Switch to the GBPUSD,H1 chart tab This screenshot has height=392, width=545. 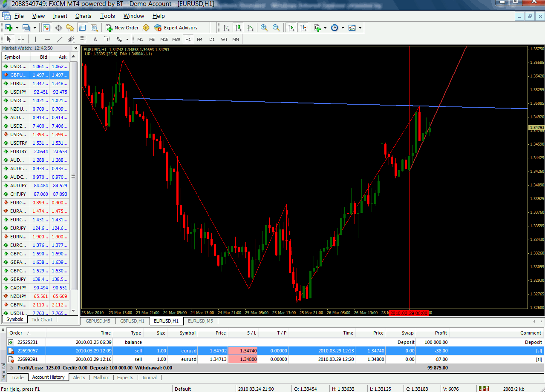[x=132, y=321]
